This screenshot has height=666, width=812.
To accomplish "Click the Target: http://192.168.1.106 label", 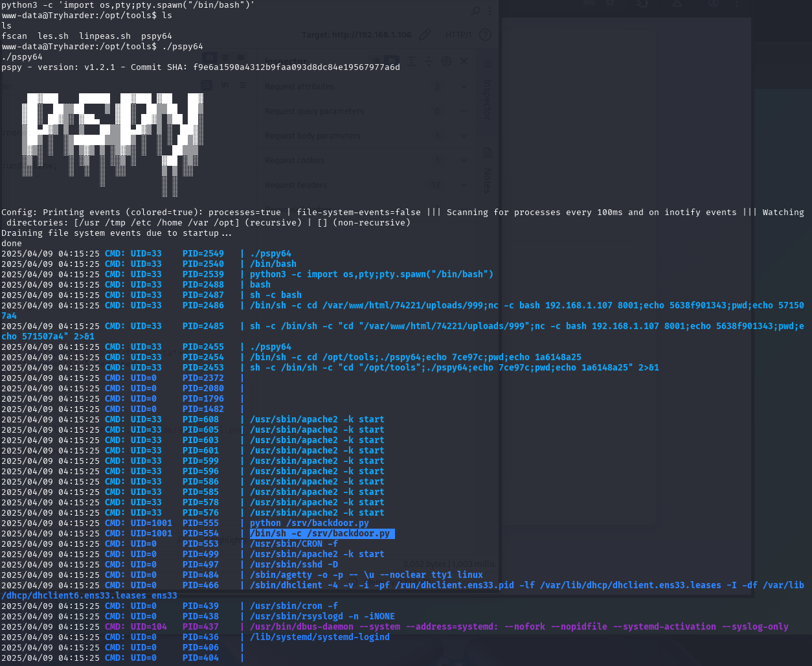I will pyautogui.click(x=357, y=34).
